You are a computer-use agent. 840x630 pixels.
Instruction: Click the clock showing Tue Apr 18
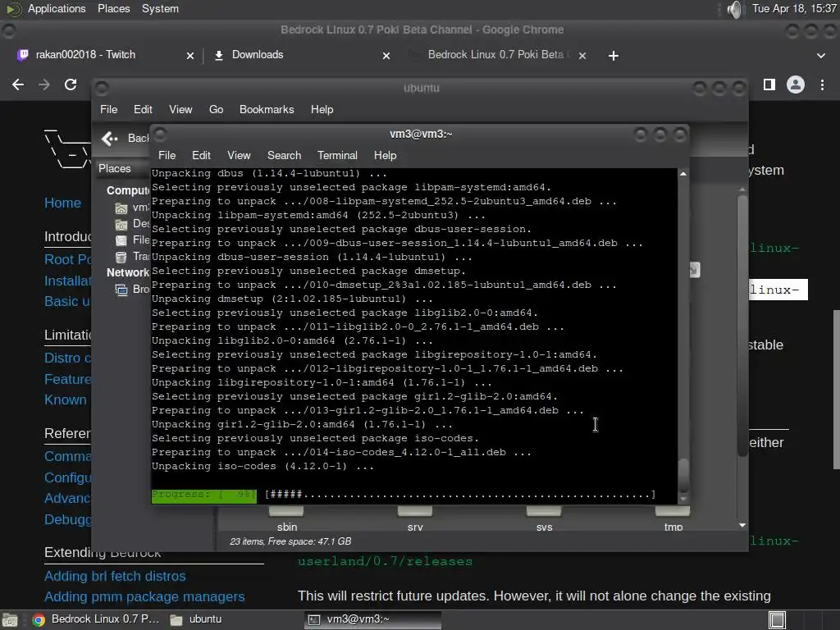click(x=794, y=8)
